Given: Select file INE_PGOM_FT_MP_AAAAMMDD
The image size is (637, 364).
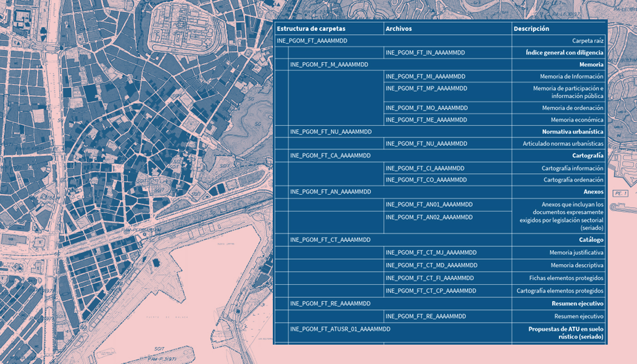Looking at the screenshot, I should [x=426, y=88].
